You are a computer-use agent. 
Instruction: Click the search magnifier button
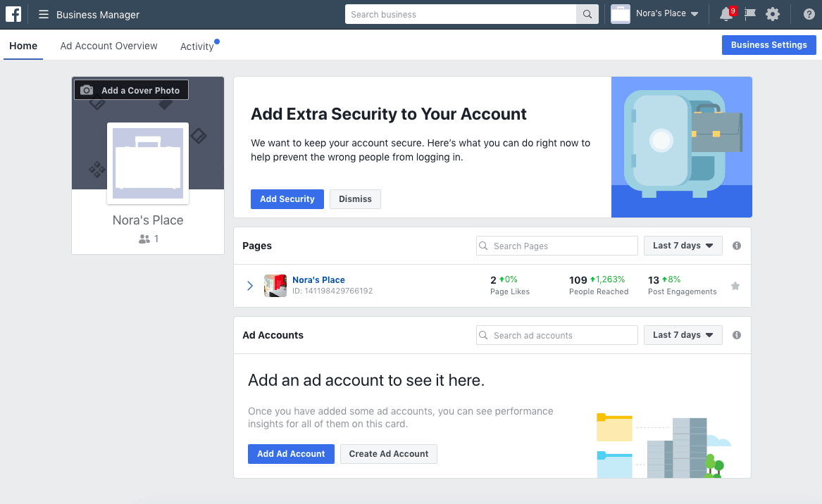[x=587, y=15]
